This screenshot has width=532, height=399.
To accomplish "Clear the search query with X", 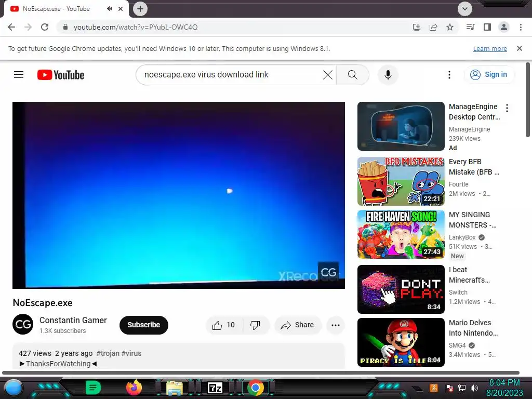I will (328, 75).
